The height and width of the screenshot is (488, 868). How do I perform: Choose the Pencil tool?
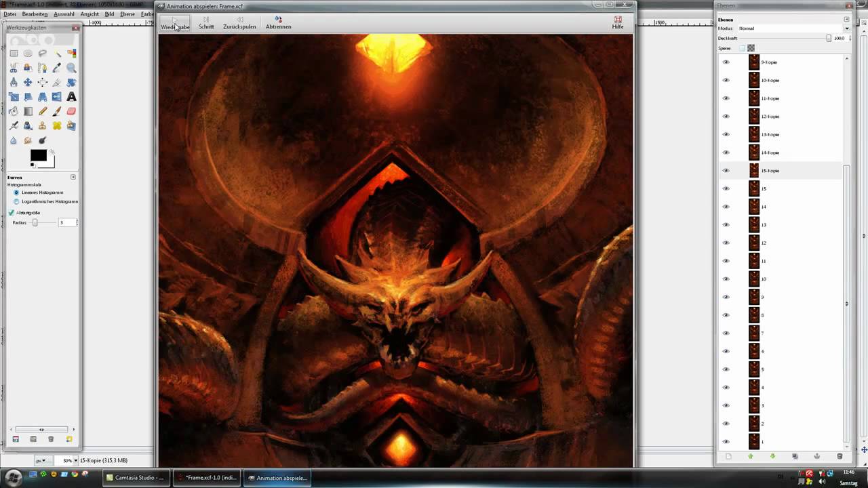42,111
